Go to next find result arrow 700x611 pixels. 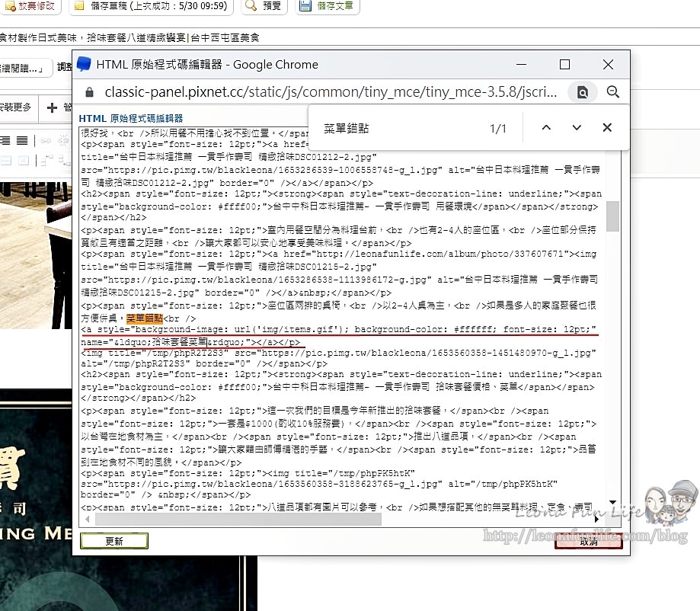[577, 128]
